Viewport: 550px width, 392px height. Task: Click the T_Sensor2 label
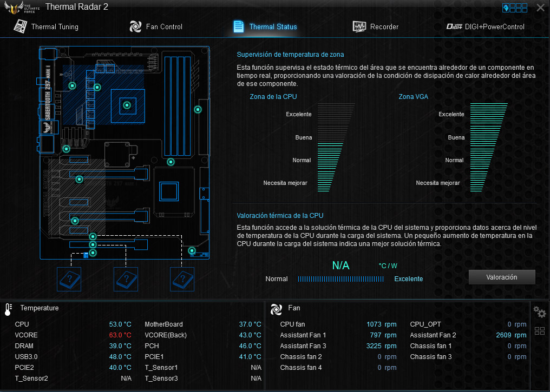tap(31, 378)
